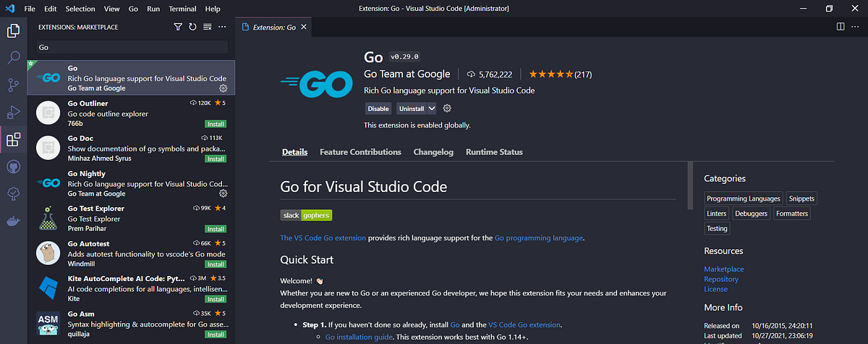The width and height of the screenshot is (868, 344).
Task: Open manage gear for Go Nightly row
Action: point(223,193)
